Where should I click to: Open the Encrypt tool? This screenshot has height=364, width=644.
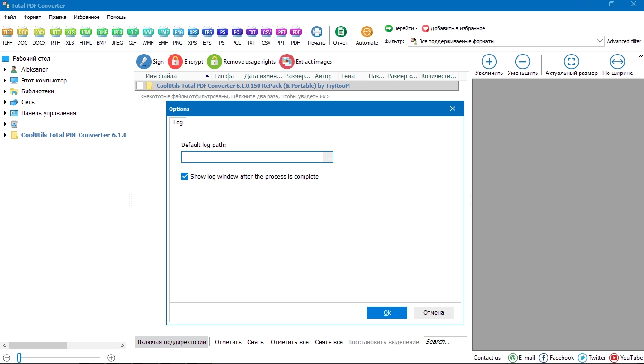(x=185, y=62)
